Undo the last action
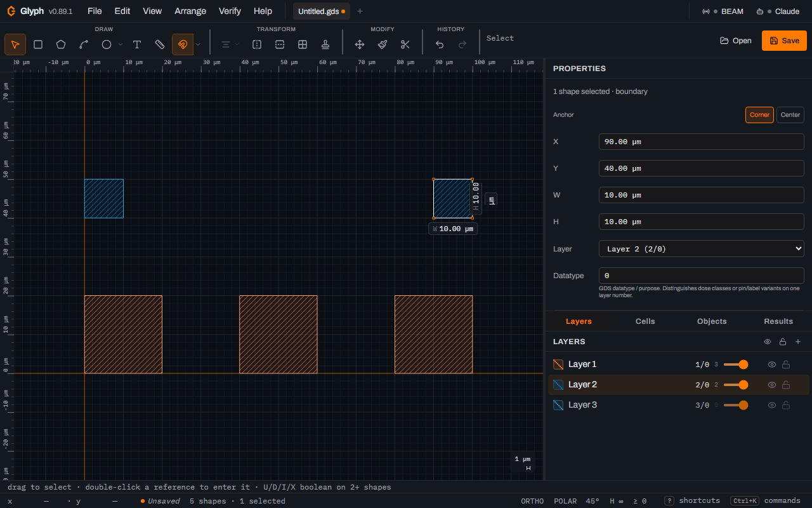The image size is (812, 508). [x=440, y=44]
